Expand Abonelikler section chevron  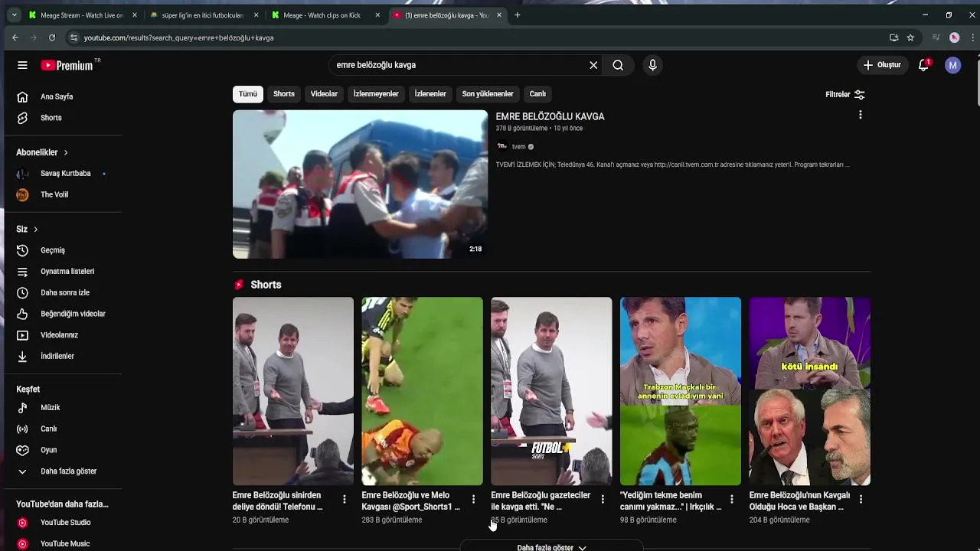tap(66, 152)
